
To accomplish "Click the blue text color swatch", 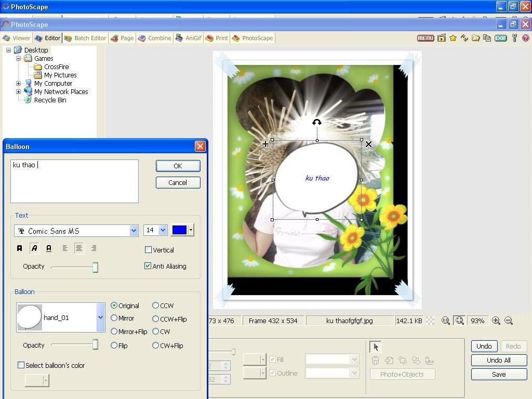I will click(179, 230).
